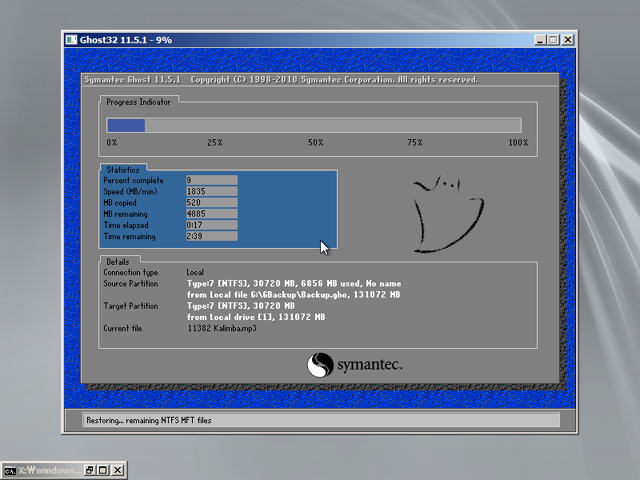The width and height of the screenshot is (640, 480).
Task: Restore the minimized X:\windows console window
Action: pos(89,470)
